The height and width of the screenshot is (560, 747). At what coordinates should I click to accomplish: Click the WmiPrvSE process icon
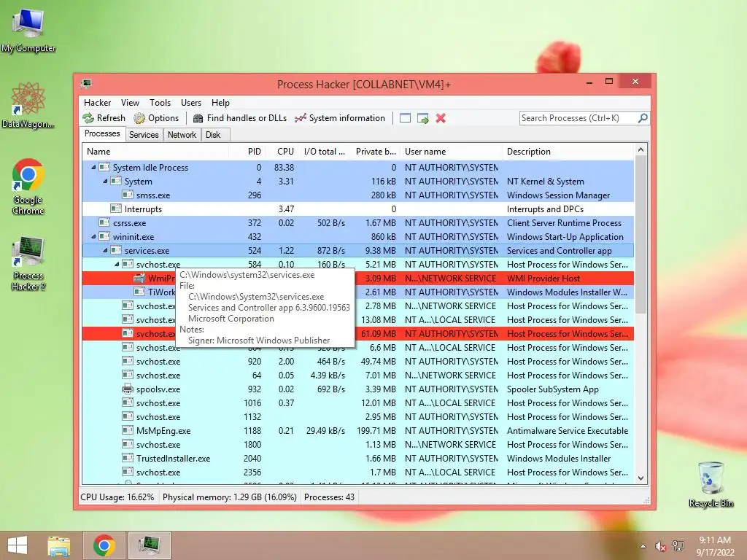[139, 278]
